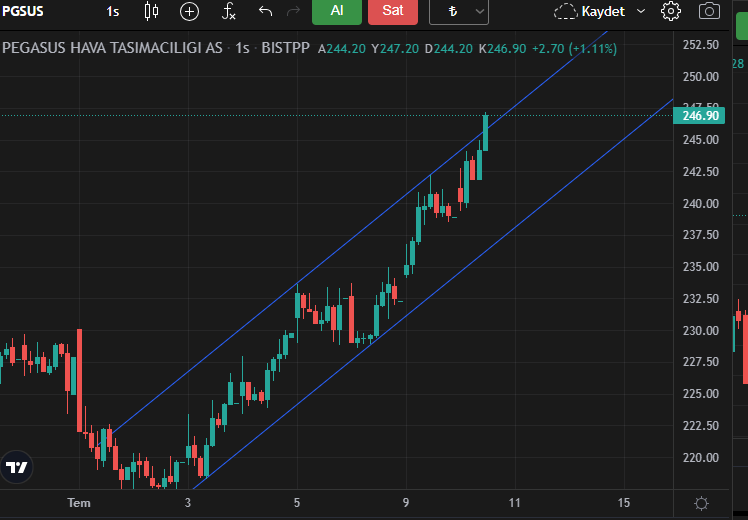Click the K246.90 close value in legend
748x520 pixels.
pyautogui.click(x=503, y=48)
